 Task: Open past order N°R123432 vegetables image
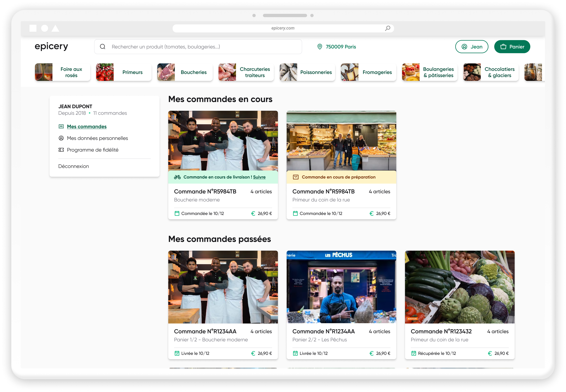click(x=460, y=287)
